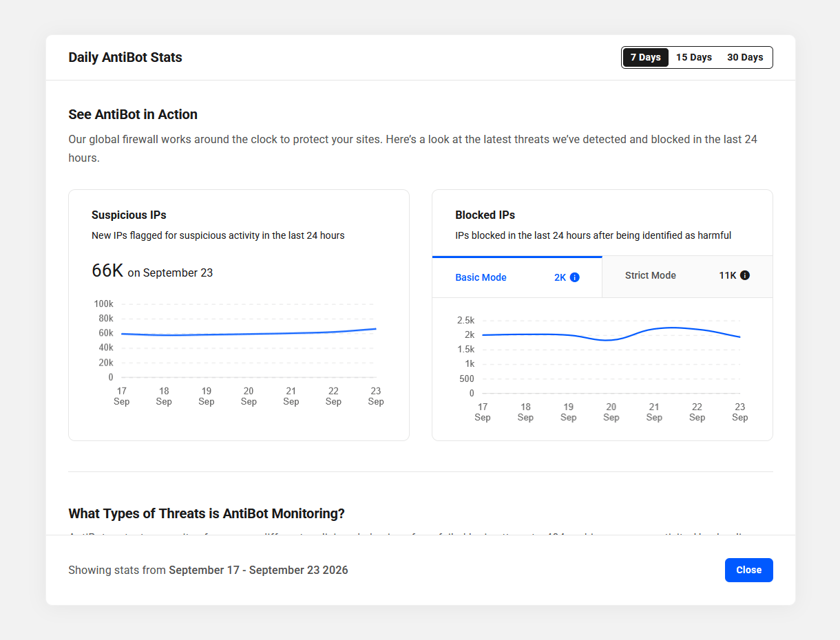Click the 66K suspicious IPs value

[107, 270]
